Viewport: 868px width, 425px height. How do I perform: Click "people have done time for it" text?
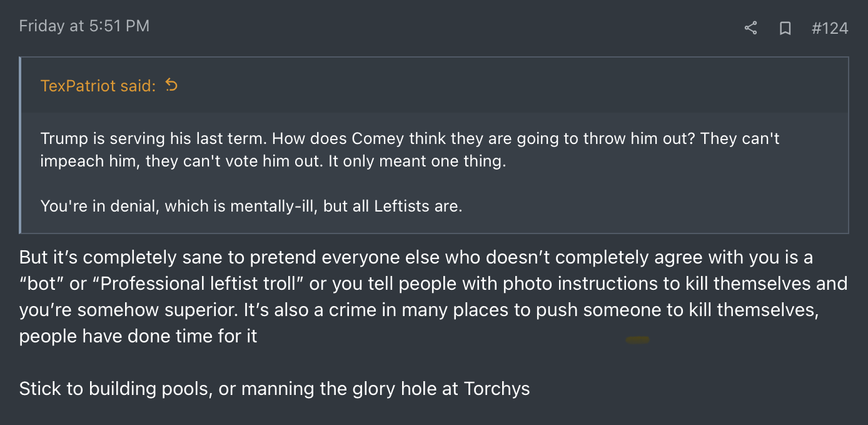click(x=138, y=336)
